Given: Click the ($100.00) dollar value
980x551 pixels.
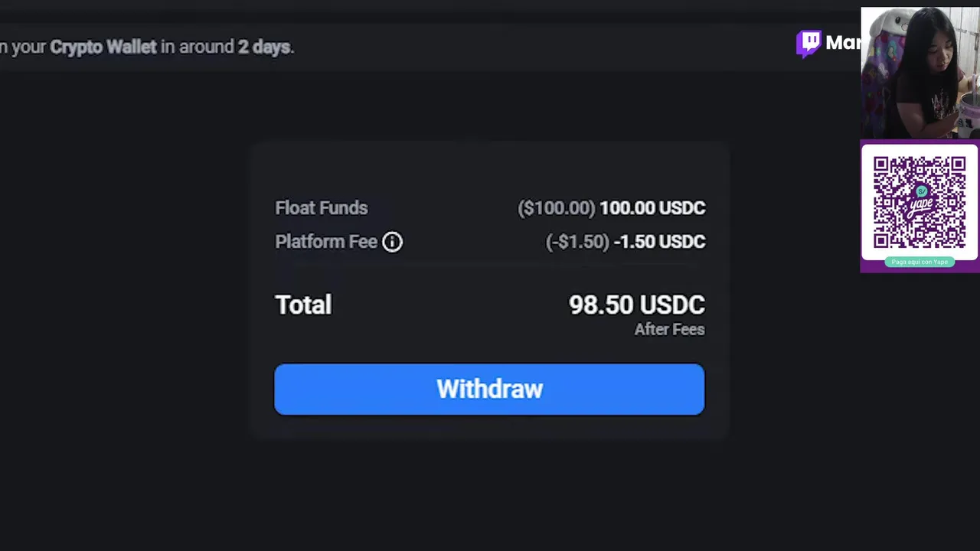Looking at the screenshot, I should (x=557, y=208).
